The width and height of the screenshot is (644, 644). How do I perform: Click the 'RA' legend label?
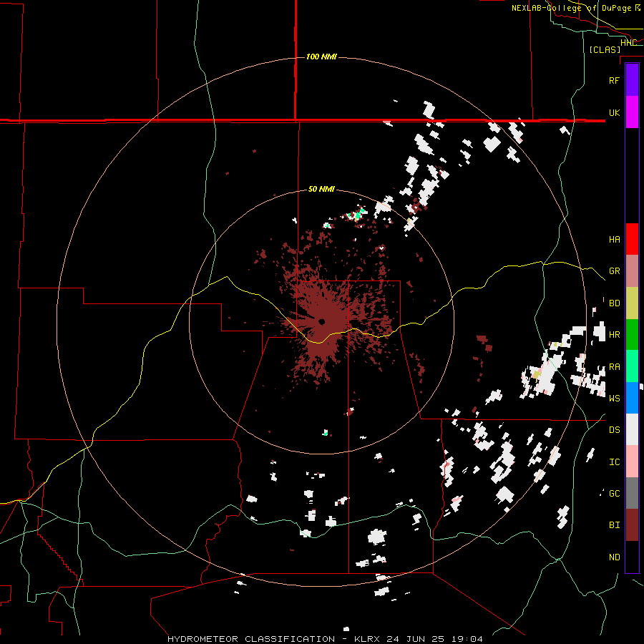[x=614, y=367]
